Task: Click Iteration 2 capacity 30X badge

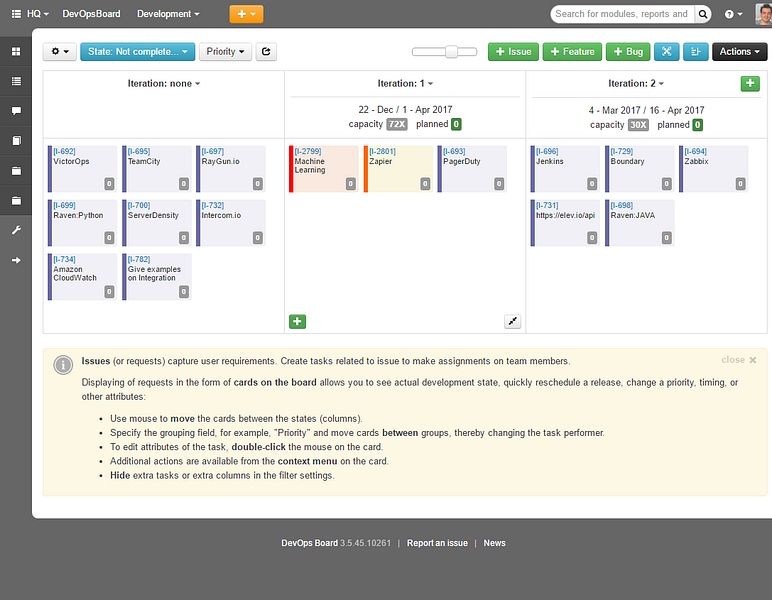Action: pyautogui.click(x=638, y=125)
